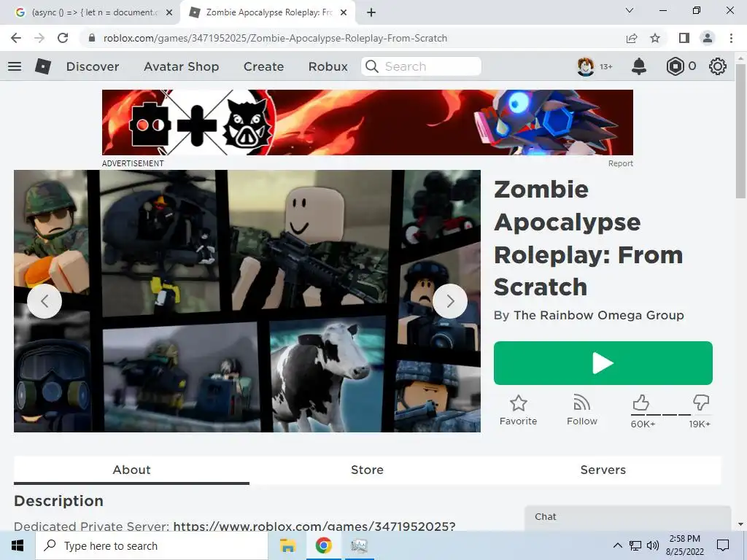The height and width of the screenshot is (560, 747).
Task: Open the Robux purchase page
Action: [x=328, y=66]
